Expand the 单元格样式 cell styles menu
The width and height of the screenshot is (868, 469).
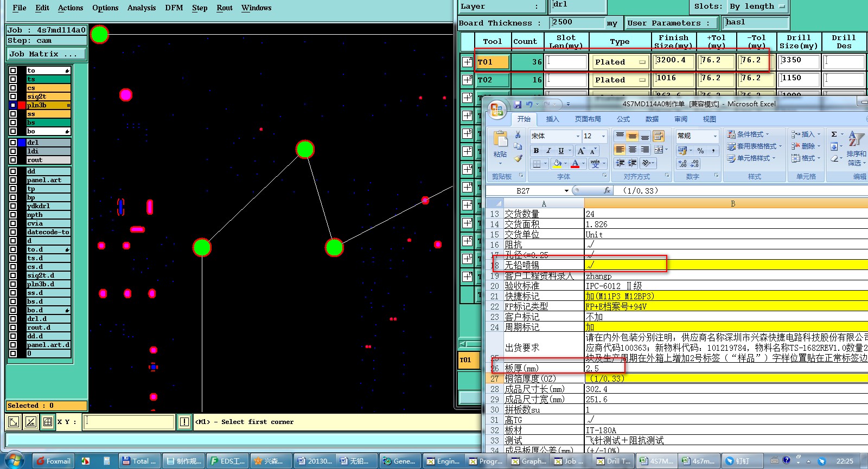coord(751,158)
